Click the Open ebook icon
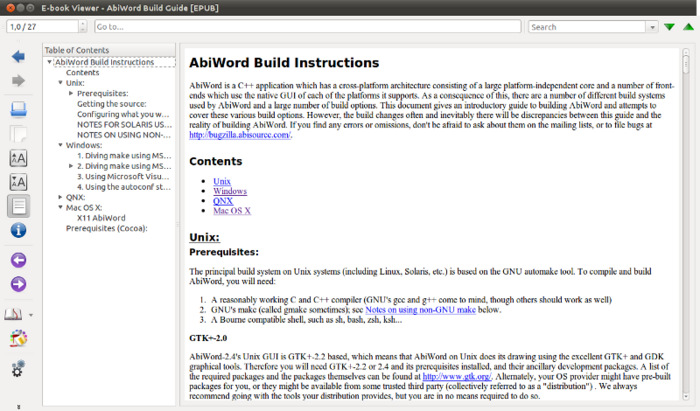Image resolution: width=700 pixels, height=411 pixels. pyautogui.click(x=18, y=108)
